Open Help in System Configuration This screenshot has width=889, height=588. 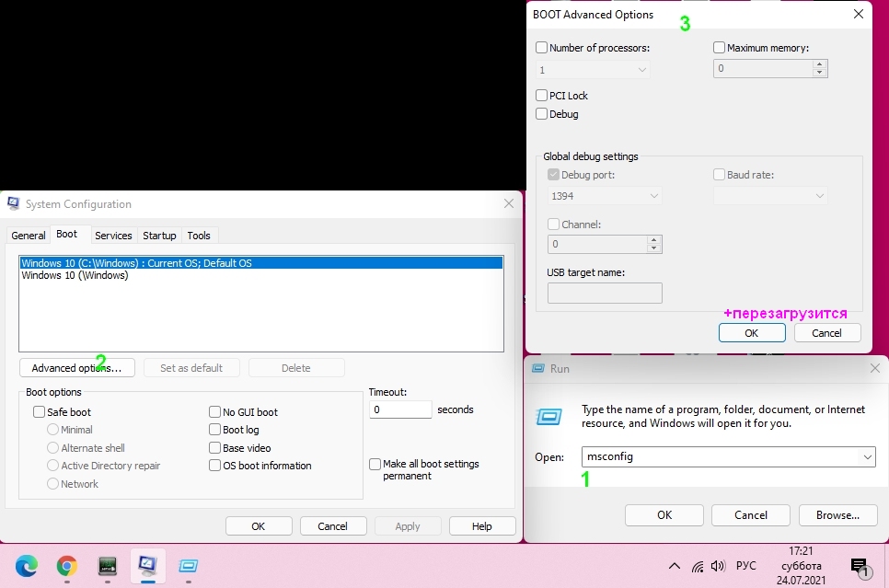click(x=482, y=526)
